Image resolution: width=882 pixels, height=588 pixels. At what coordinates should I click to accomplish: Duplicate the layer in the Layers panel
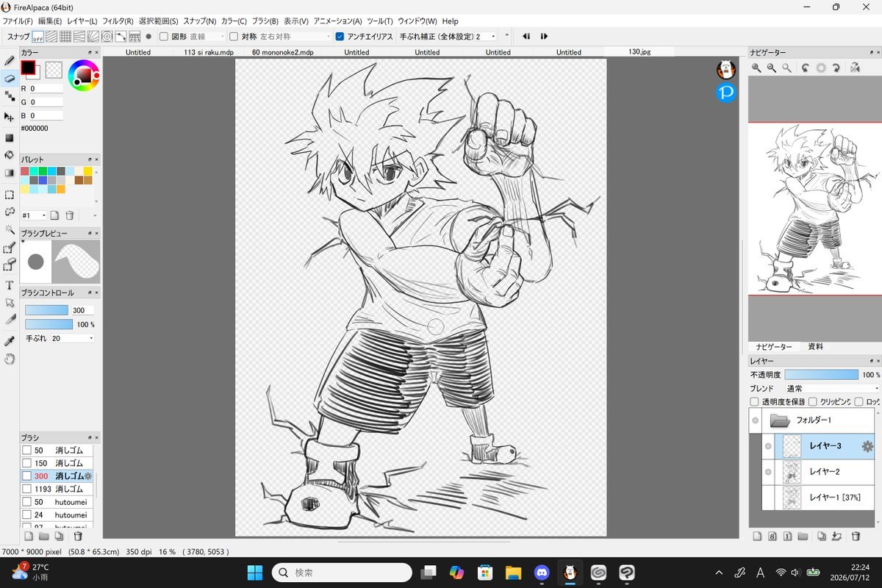(822, 537)
